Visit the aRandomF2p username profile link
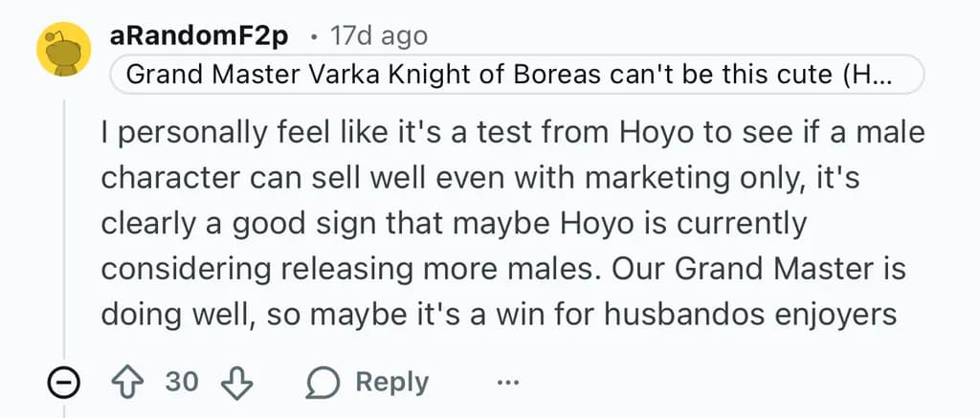Image resolution: width=980 pixels, height=418 pixels. click(199, 36)
